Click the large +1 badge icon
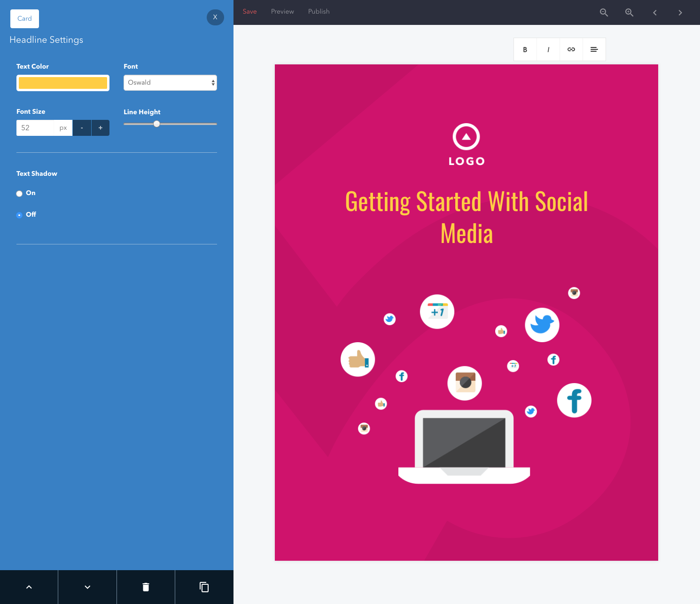This screenshot has width=700, height=604. (x=437, y=312)
